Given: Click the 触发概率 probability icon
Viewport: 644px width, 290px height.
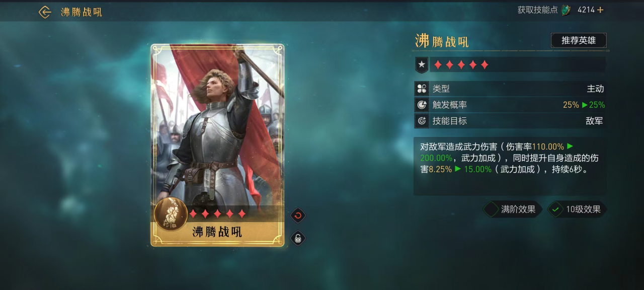Looking at the screenshot, I should click(x=422, y=105).
